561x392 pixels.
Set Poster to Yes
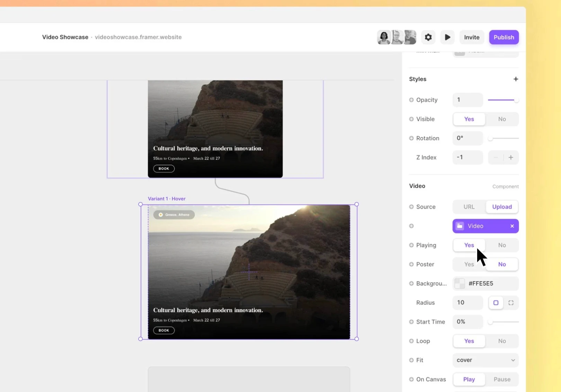pos(469,264)
